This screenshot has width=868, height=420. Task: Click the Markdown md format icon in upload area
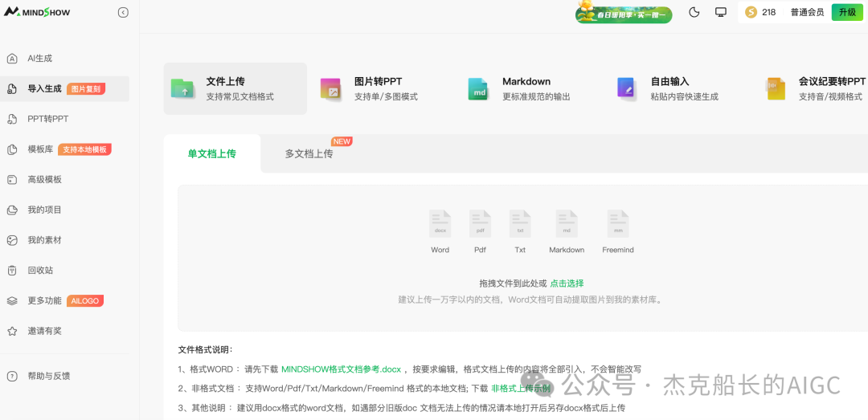(567, 224)
